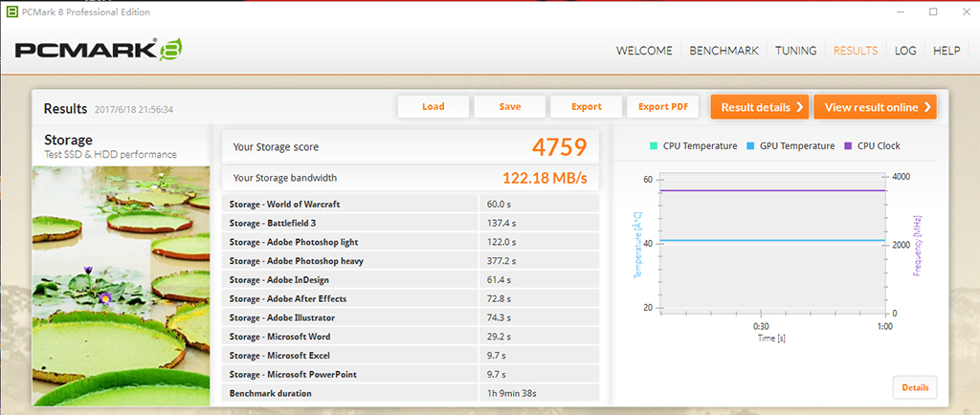
Task: Select Storage - Microsoft Excel row
Action: coord(411,356)
